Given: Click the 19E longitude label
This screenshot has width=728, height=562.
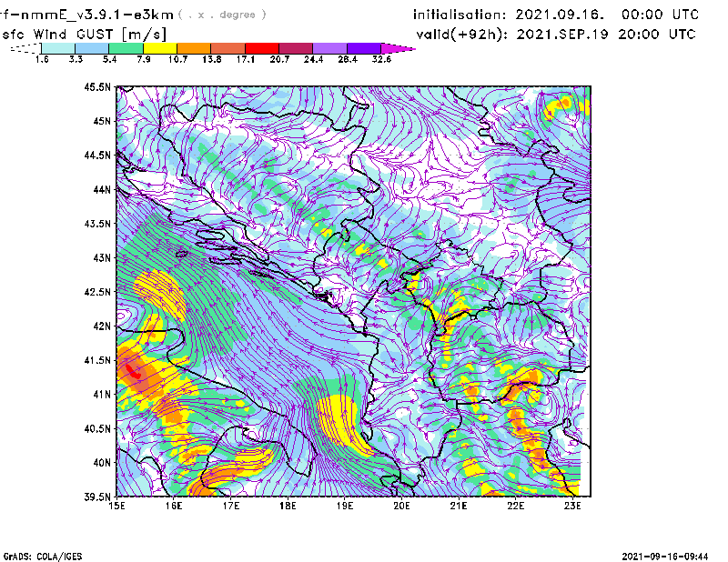Looking at the screenshot, I should 345,506.
